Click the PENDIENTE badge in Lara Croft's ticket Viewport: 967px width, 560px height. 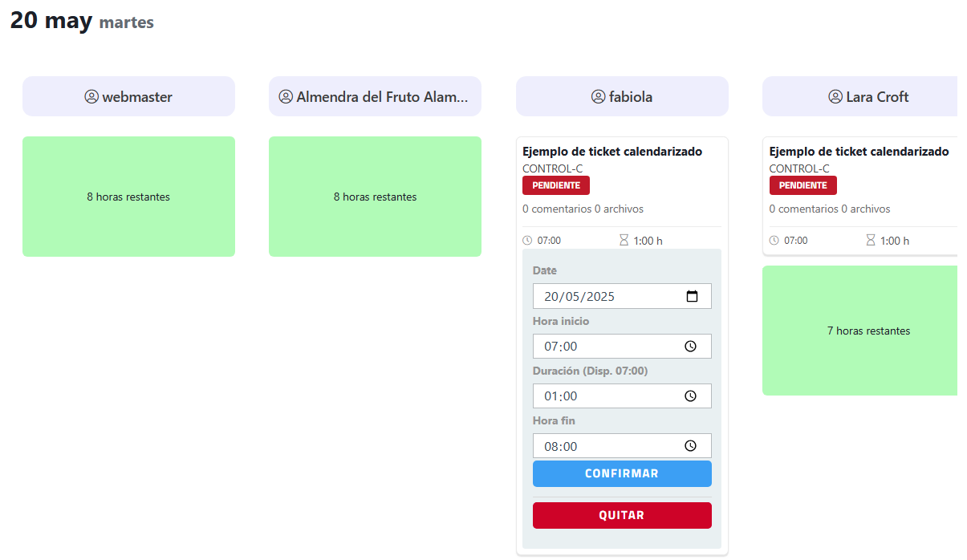click(802, 185)
